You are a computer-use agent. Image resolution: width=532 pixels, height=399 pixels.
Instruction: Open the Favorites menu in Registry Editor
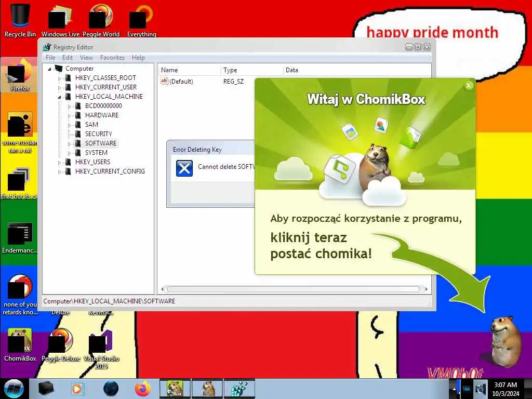click(112, 58)
